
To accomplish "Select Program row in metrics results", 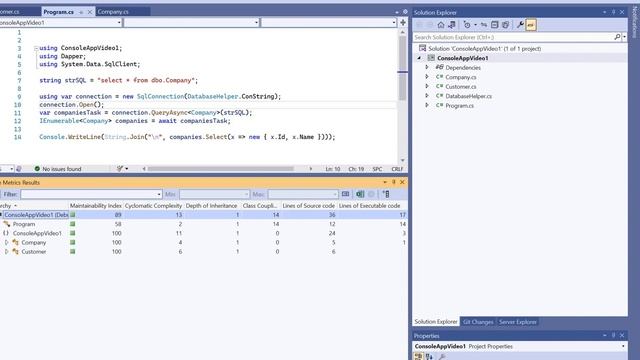I will click(203, 224).
